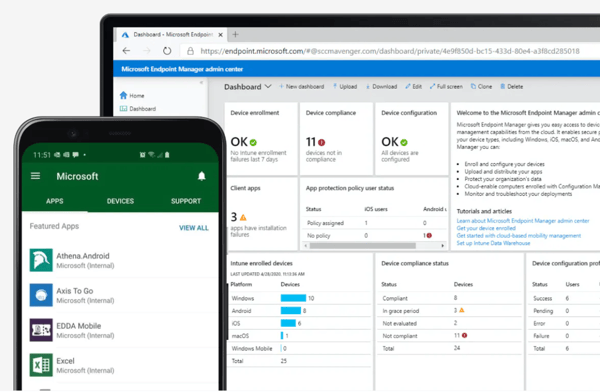The width and height of the screenshot is (600, 392).
Task: Click orange warning icon beside 3
Action: coord(243,217)
